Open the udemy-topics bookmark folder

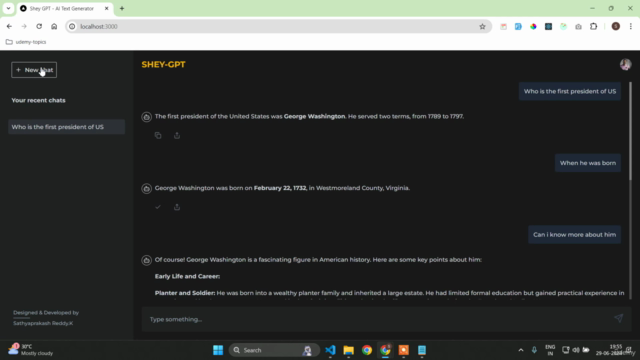[x=26, y=42]
